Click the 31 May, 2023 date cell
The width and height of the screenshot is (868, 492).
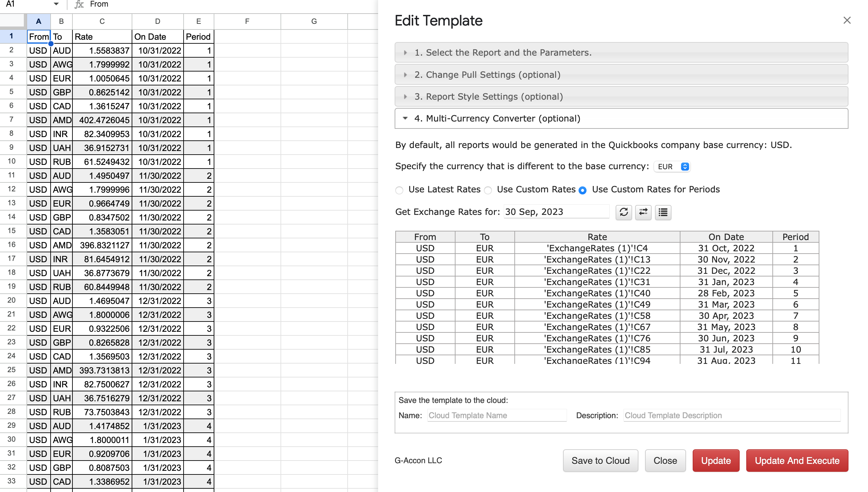726,327
